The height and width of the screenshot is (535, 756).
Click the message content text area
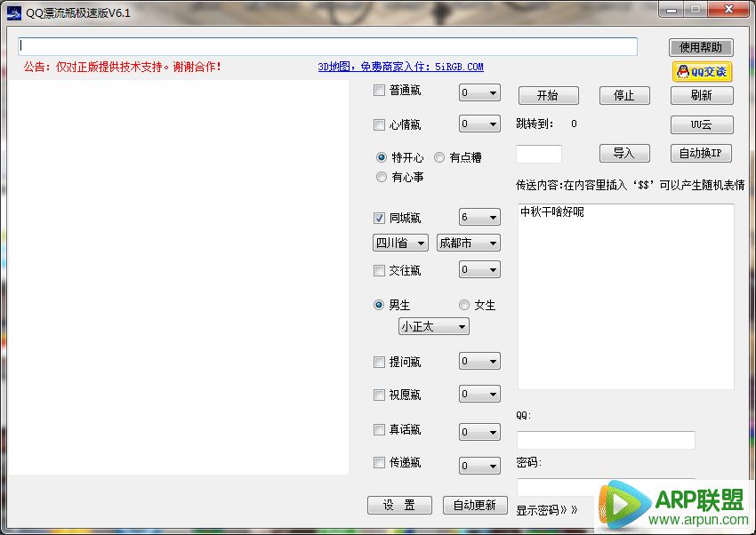pyautogui.click(x=626, y=296)
